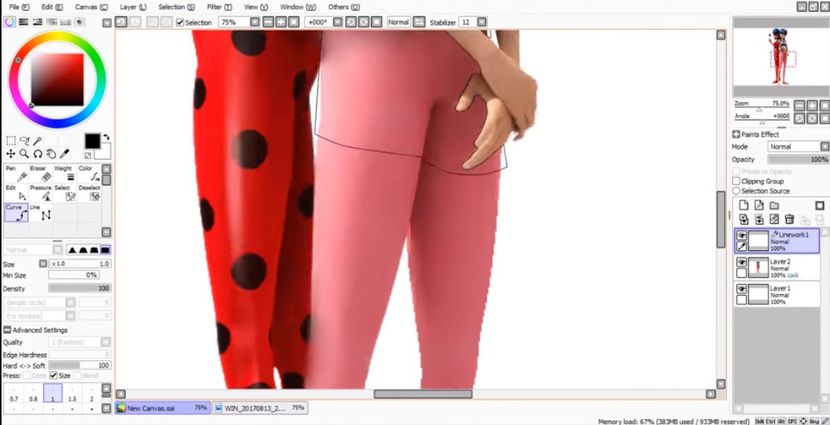The width and height of the screenshot is (830, 425).
Task: Open the Canvas menu
Action: (91, 7)
